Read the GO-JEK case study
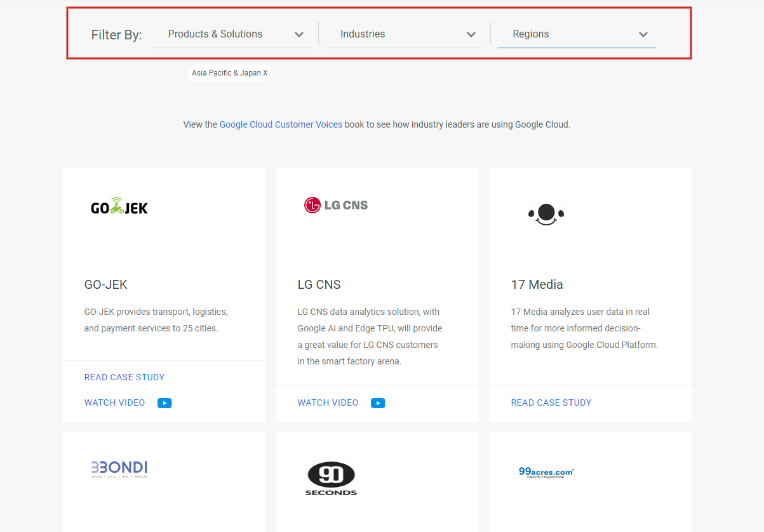The image size is (764, 532). click(x=124, y=377)
